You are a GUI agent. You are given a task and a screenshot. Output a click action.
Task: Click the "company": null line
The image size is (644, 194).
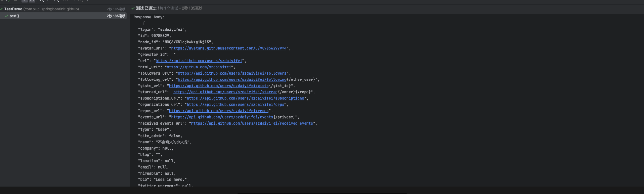point(156,148)
